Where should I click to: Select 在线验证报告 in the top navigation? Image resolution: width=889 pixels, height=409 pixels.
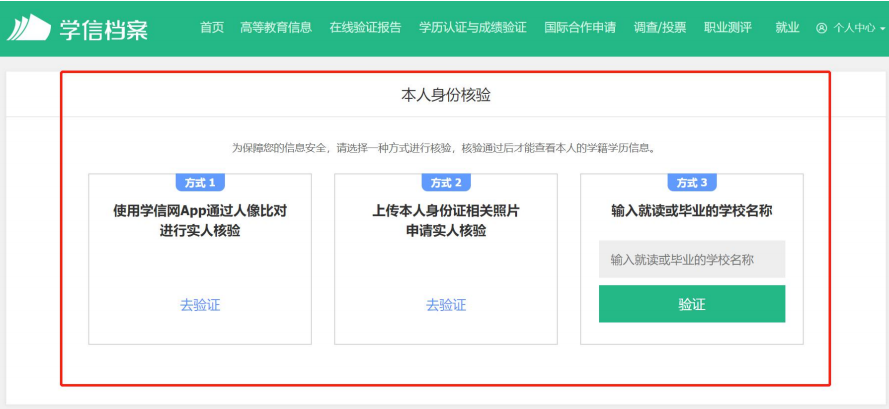pyautogui.click(x=365, y=28)
